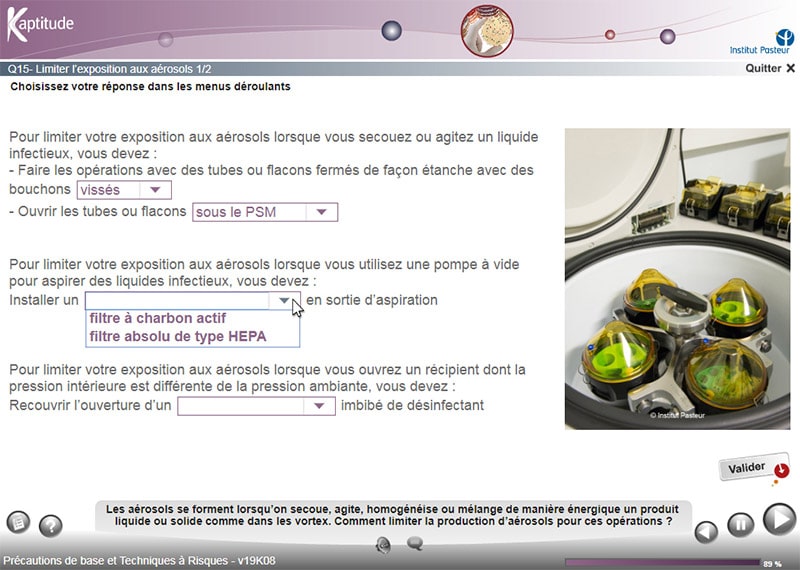
Task: Choose 'filtre absolu de type HEPA'
Action: (178, 337)
